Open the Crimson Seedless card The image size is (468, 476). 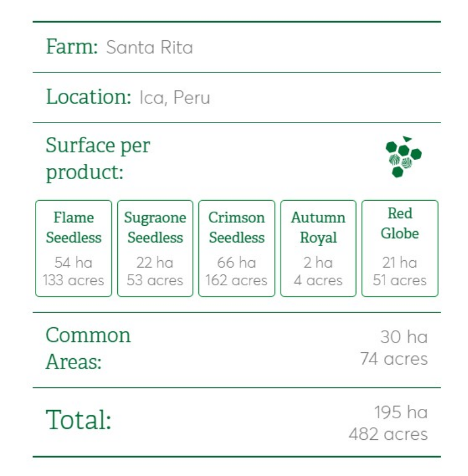pyautogui.click(x=236, y=249)
